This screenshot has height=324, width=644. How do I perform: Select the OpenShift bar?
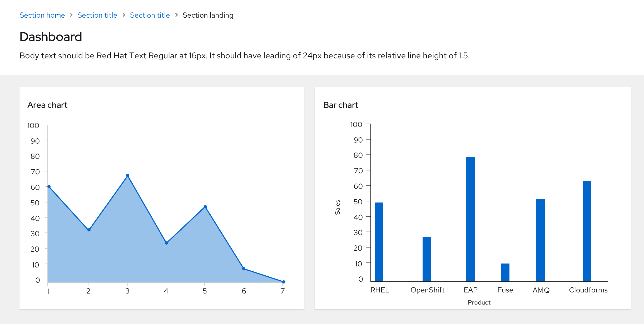coord(427,259)
